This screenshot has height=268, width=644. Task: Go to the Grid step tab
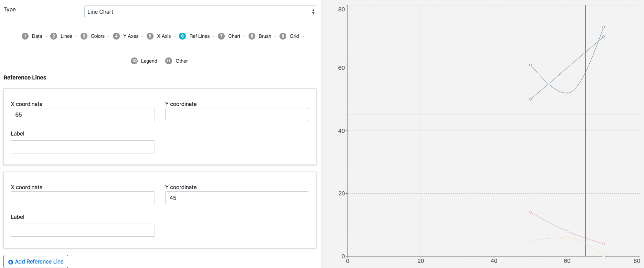(294, 36)
